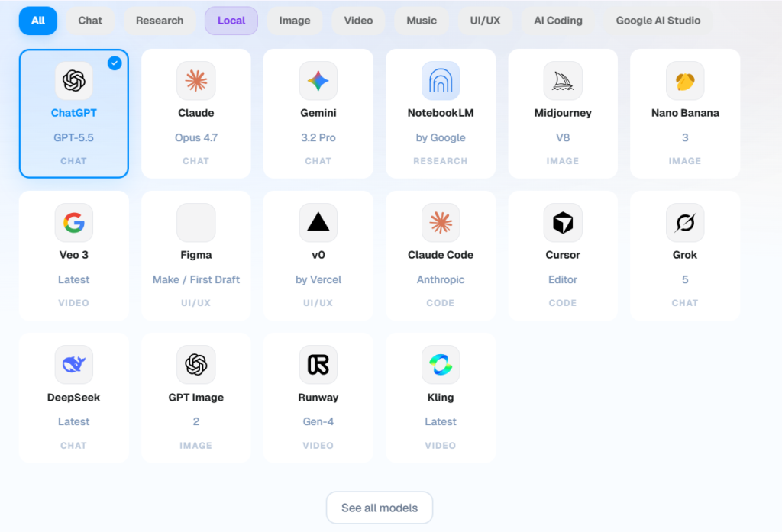Click the Cursor card name
Viewport: 782px width, 532px height.
563,255
